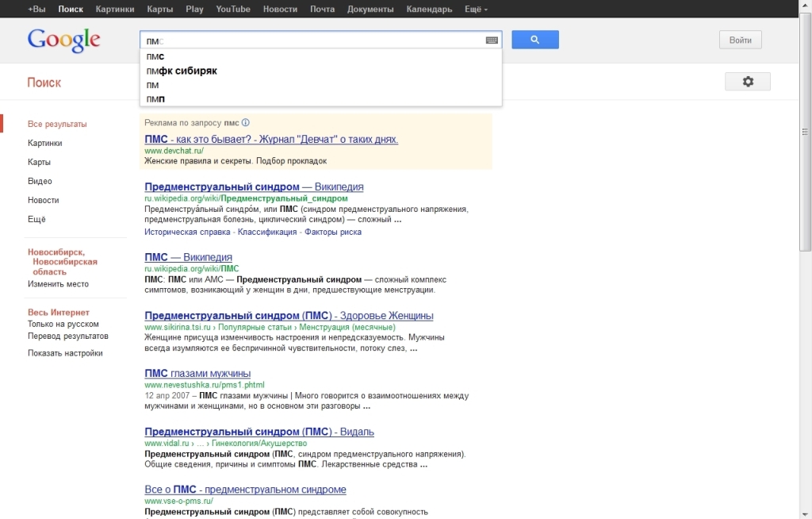Expand Ещё in the left sidebar

click(36, 219)
